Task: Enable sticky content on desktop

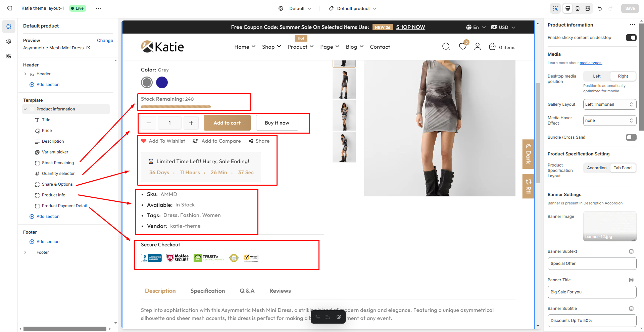Action: click(x=631, y=37)
